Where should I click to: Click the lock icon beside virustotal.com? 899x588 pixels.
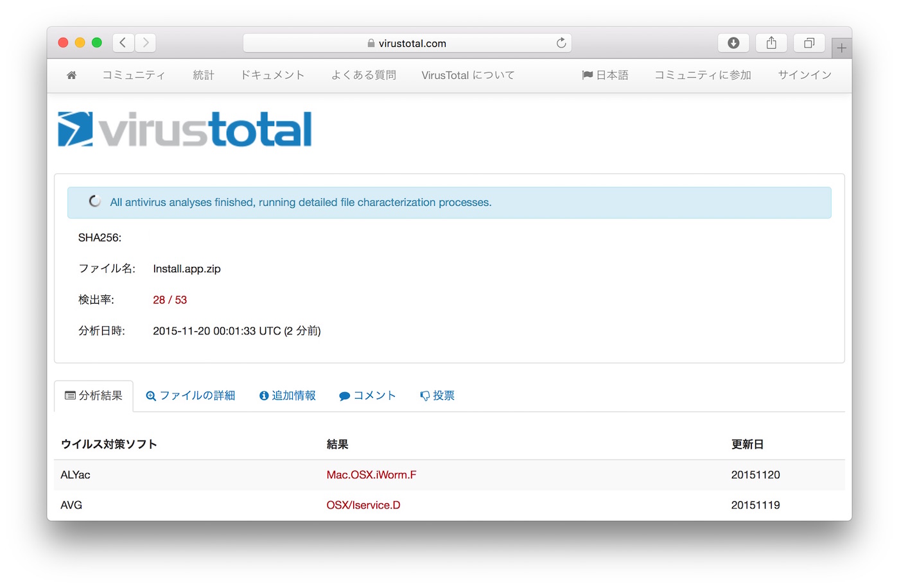tap(371, 43)
